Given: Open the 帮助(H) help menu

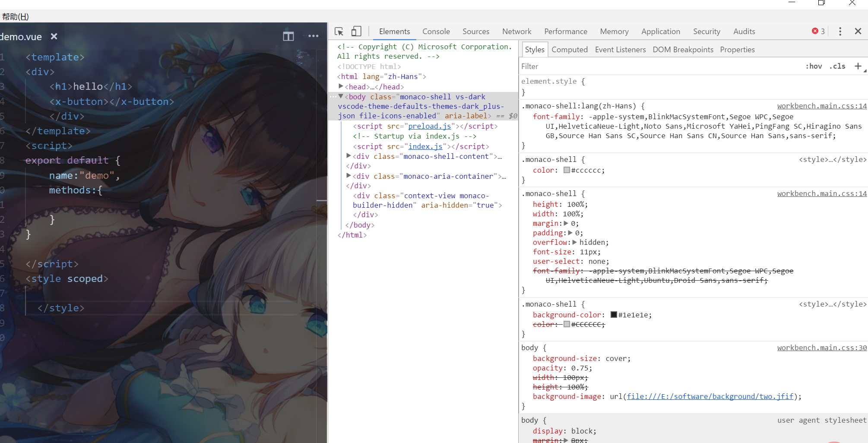Looking at the screenshot, I should point(16,17).
